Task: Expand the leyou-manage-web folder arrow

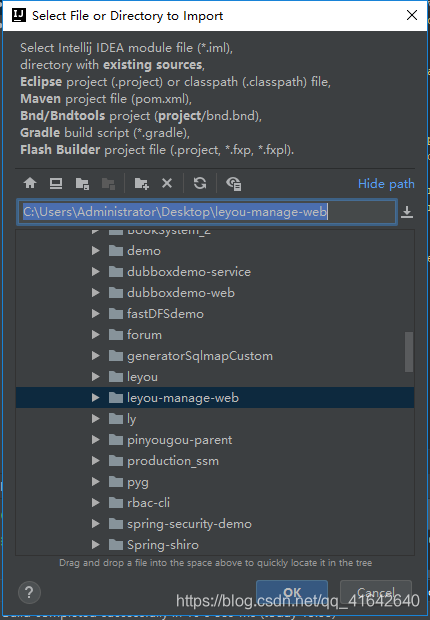Action: coord(95,397)
